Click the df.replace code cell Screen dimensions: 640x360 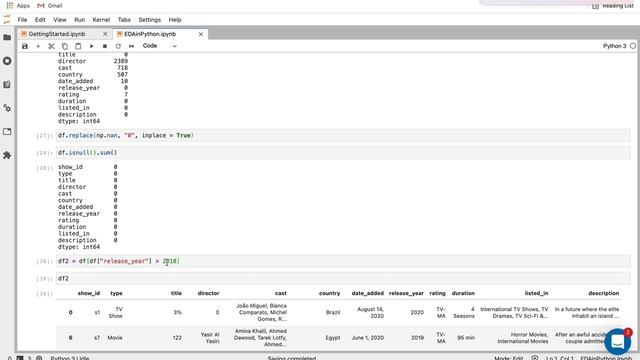click(x=343, y=135)
